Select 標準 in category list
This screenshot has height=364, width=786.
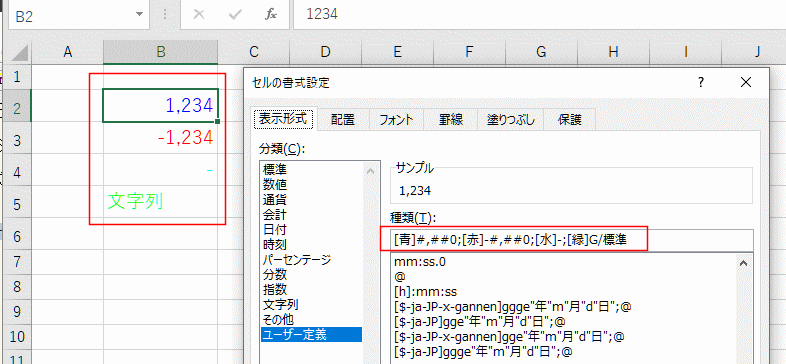(311, 169)
